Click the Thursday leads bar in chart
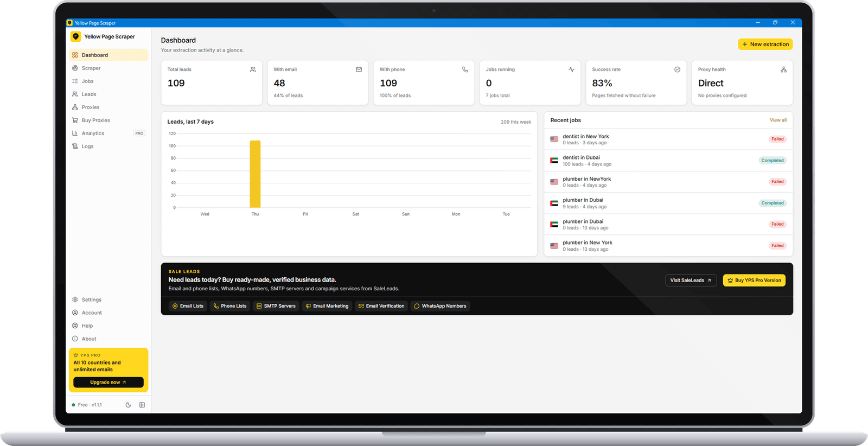 click(x=255, y=174)
